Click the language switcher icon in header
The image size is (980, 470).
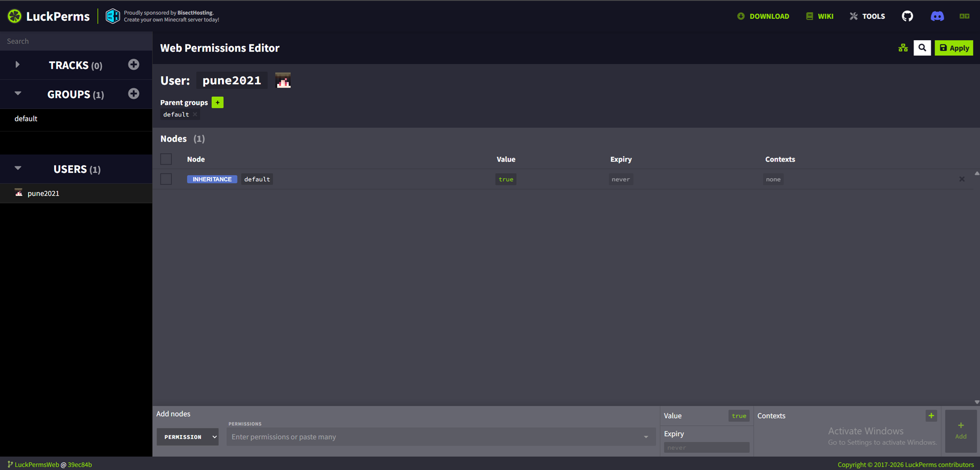pyautogui.click(x=964, y=16)
